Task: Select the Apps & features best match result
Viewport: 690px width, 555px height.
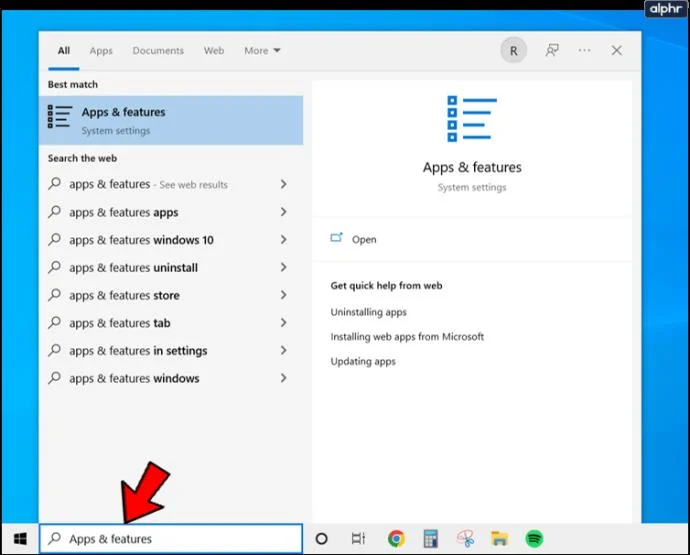Action: click(x=171, y=120)
